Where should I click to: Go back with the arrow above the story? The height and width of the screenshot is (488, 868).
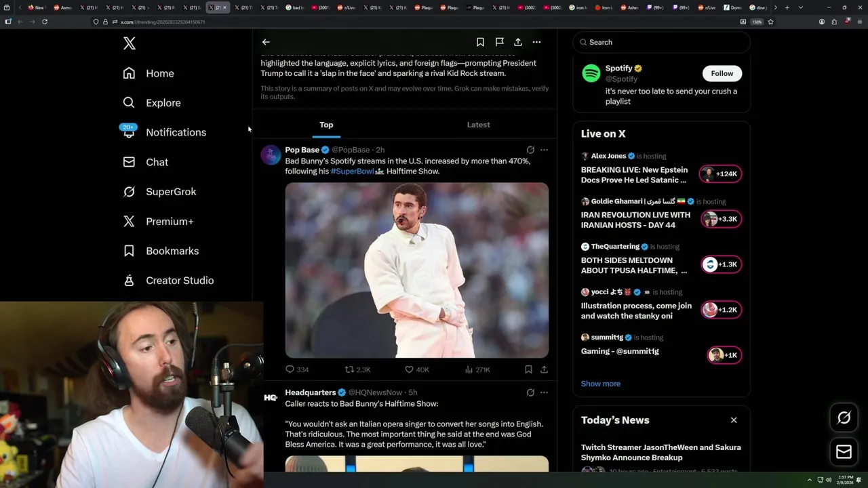pyautogui.click(x=266, y=42)
